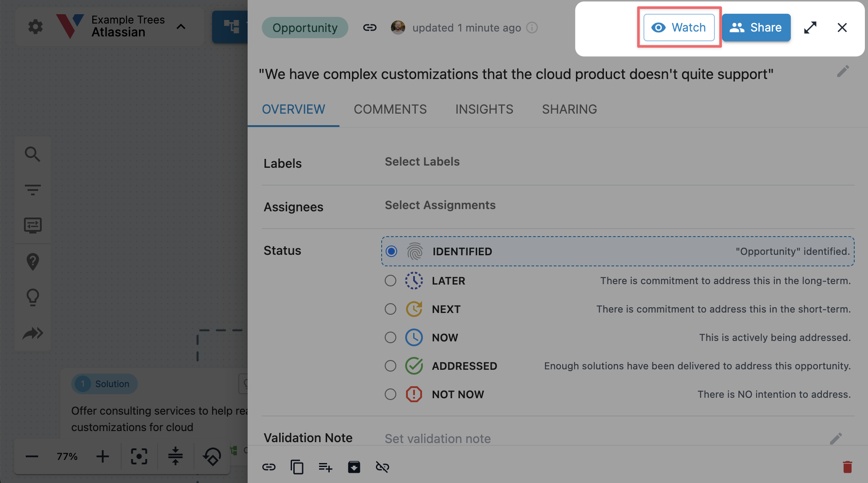
Task: Click the blue Share button
Action: click(756, 28)
